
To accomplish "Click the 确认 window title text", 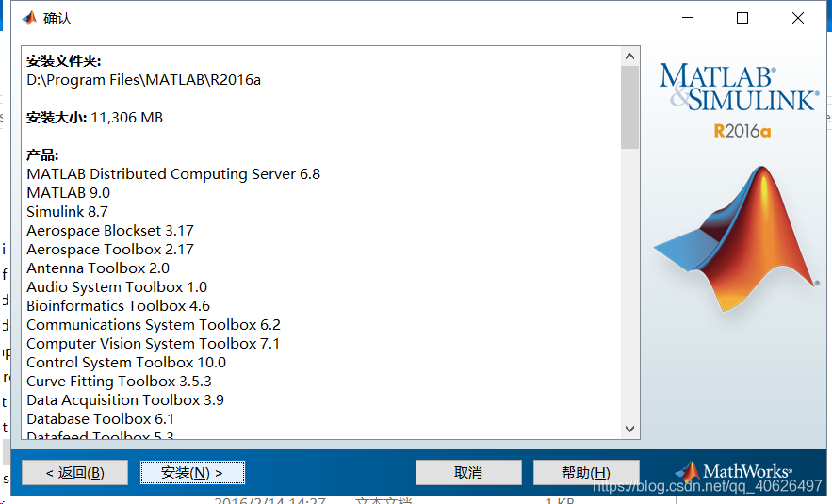I will [57, 19].
